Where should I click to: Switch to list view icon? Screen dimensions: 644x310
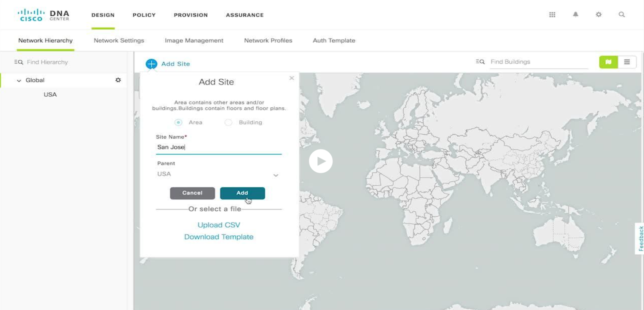(627, 62)
